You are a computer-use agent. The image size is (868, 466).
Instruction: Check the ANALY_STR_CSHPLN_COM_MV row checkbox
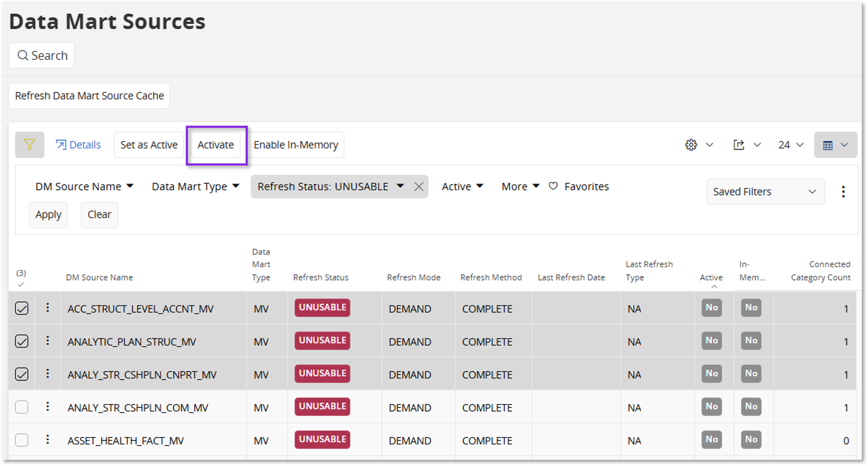[x=21, y=407]
